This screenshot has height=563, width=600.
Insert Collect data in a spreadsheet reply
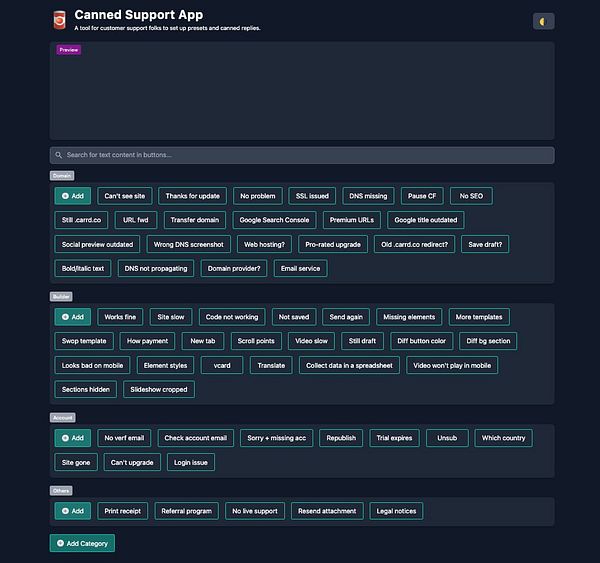[x=349, y=366]
